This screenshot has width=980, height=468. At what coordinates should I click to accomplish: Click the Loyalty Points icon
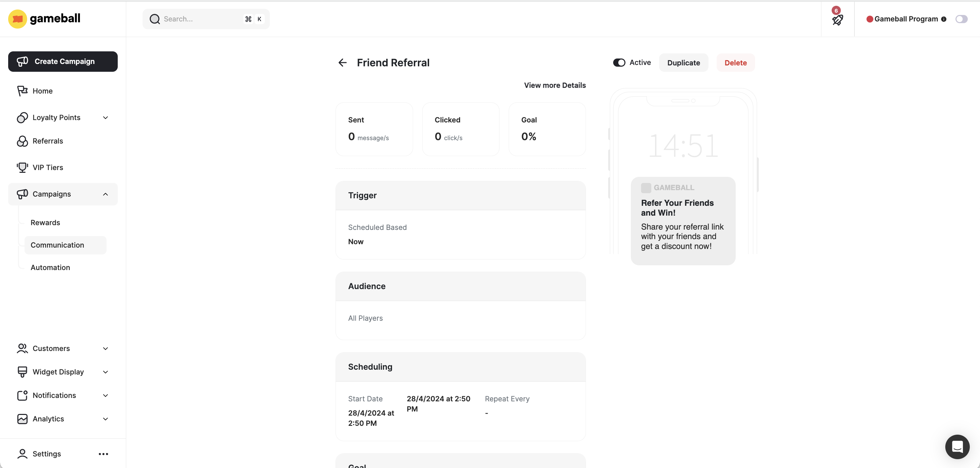point(22,117)
